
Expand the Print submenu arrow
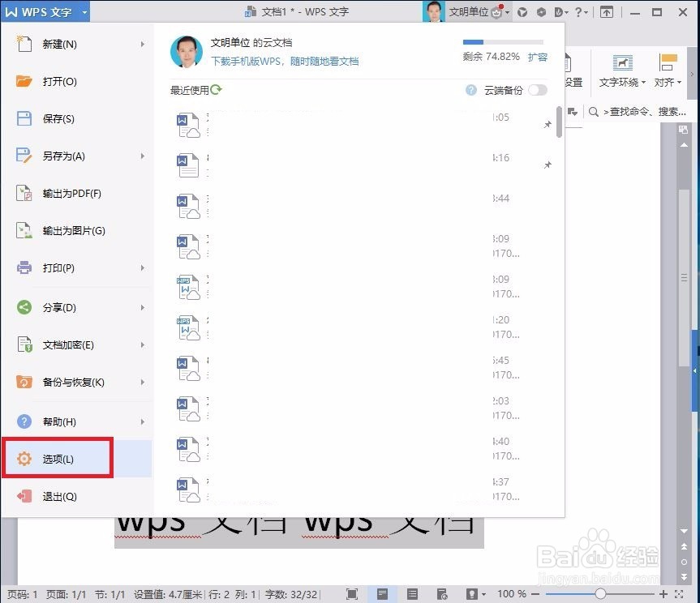143,267
